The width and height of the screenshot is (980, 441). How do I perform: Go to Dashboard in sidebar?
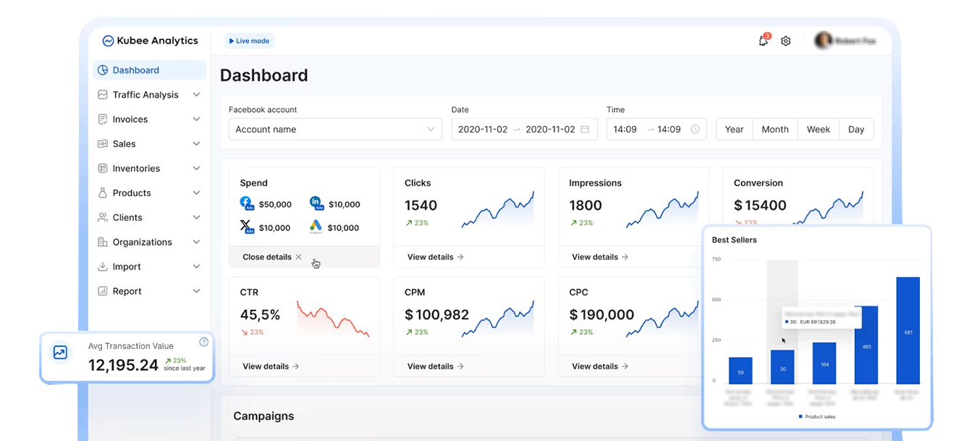coord(150,70)
